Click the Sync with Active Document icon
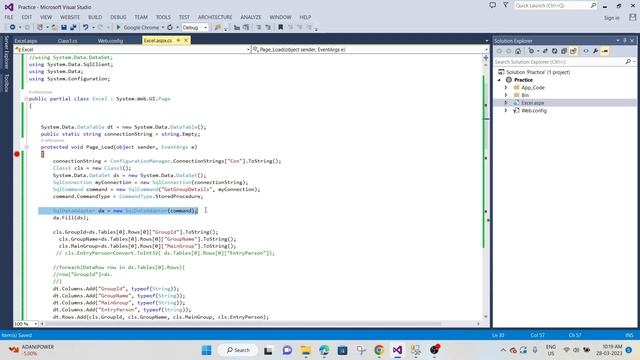The height and width of the screenshot is (360, 640). [x=545, y=51]
